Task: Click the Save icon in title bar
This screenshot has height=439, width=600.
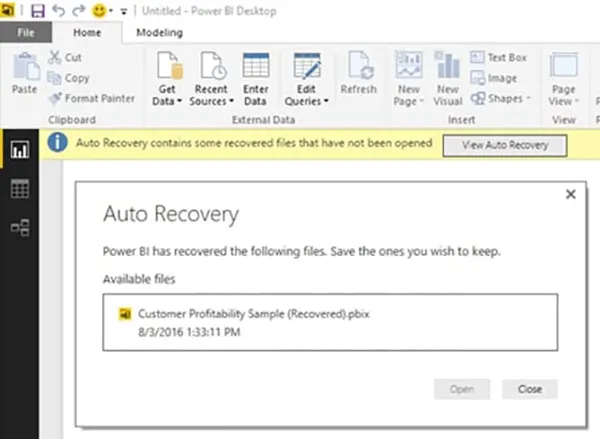Action: [x=38, y=10]
